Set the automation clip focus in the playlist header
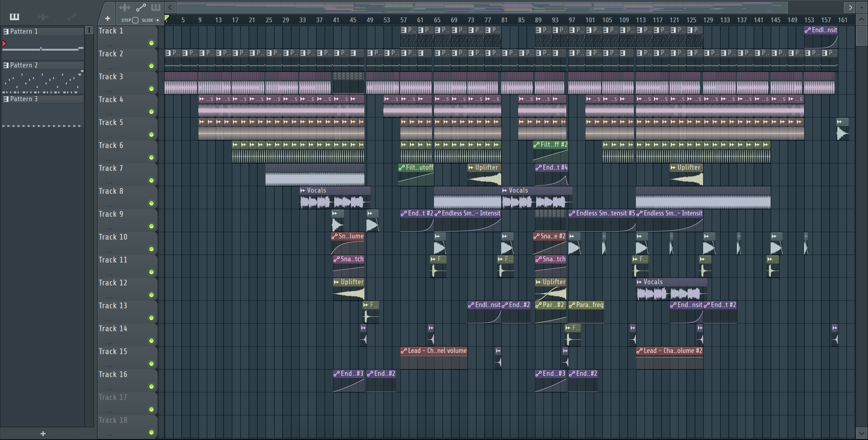The height and width of the screenshot is (440, 868). (x=141, y=8)
